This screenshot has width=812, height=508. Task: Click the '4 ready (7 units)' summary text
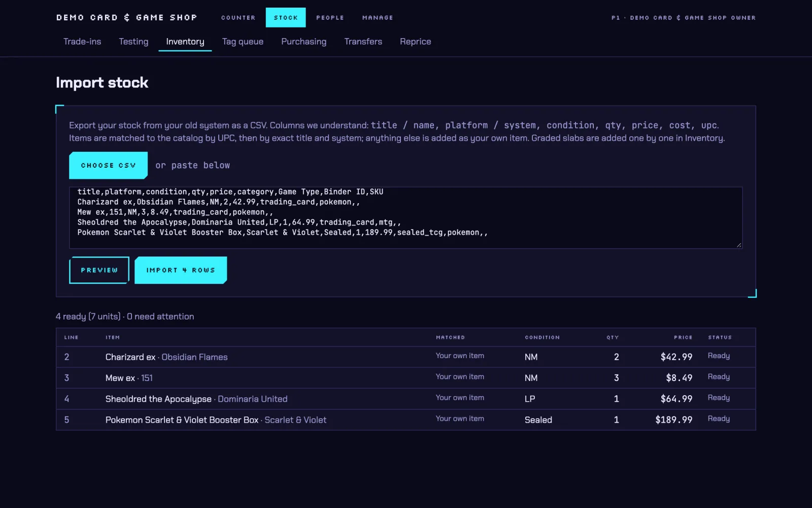(x=88, y=316)
